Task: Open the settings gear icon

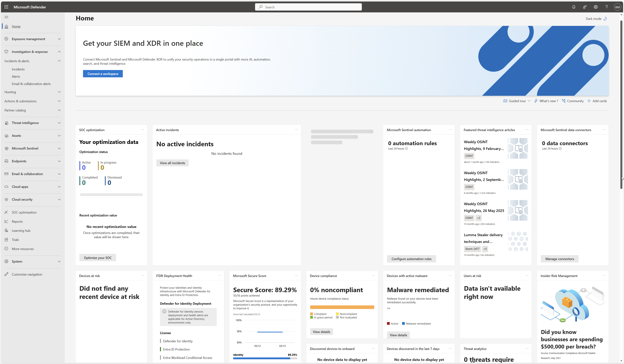Action: [596, 7]
